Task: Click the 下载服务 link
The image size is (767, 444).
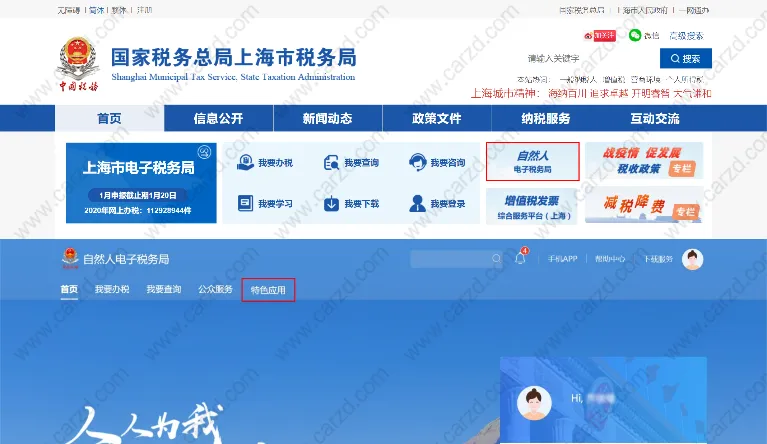Action: (x=658, y=259)
